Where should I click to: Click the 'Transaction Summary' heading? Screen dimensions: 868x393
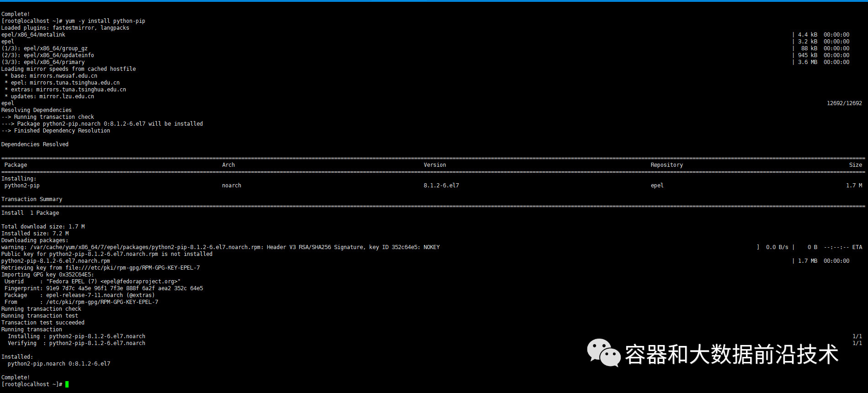(x=32, y=199)
